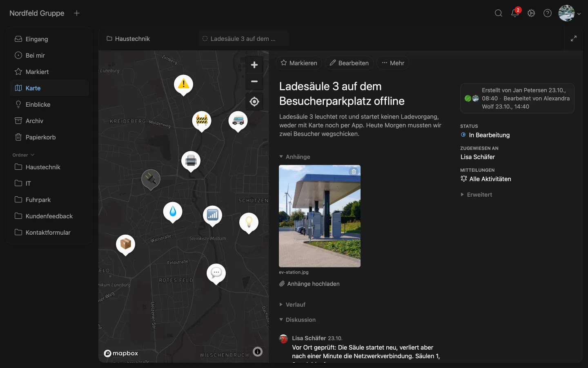588x368 pixels.
Task: Open the water drop map marker
Action: pos(173,211)
